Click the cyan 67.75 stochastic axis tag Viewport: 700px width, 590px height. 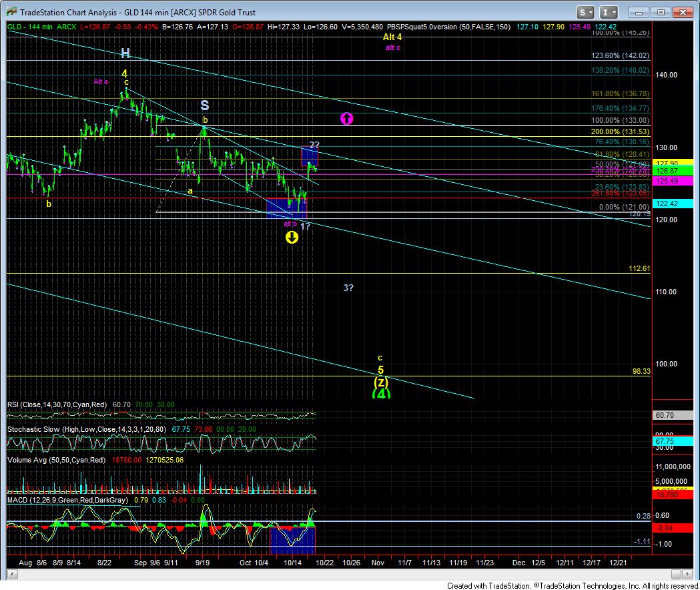(673, 441)
